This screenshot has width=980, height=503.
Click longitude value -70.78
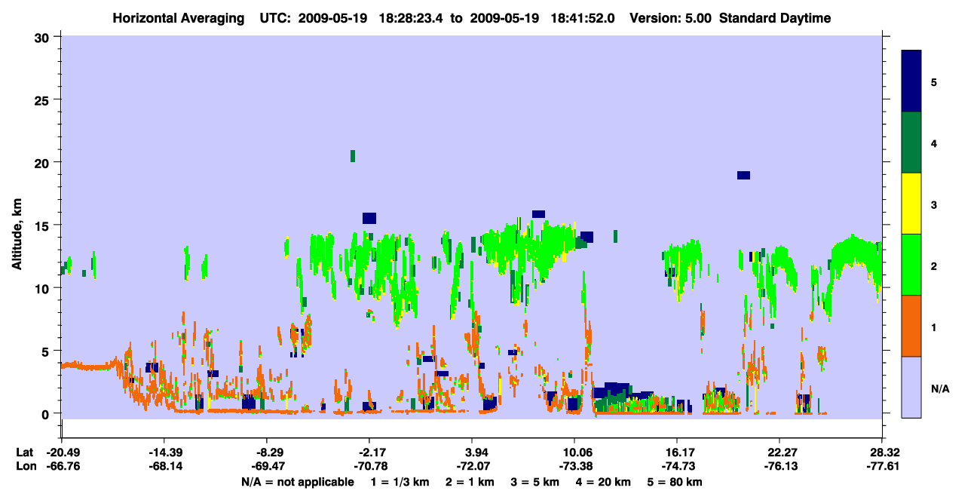(369, 466)
